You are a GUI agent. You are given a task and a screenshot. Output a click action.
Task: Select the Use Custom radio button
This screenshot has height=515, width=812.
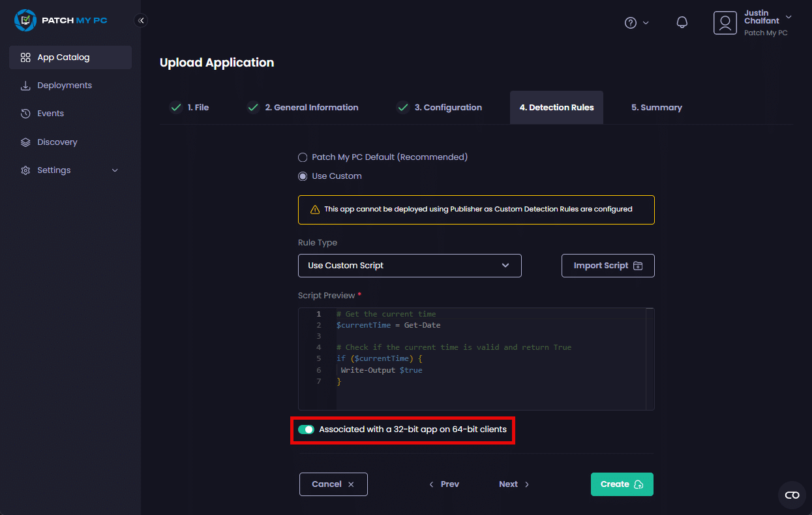(x=303, y=176)
